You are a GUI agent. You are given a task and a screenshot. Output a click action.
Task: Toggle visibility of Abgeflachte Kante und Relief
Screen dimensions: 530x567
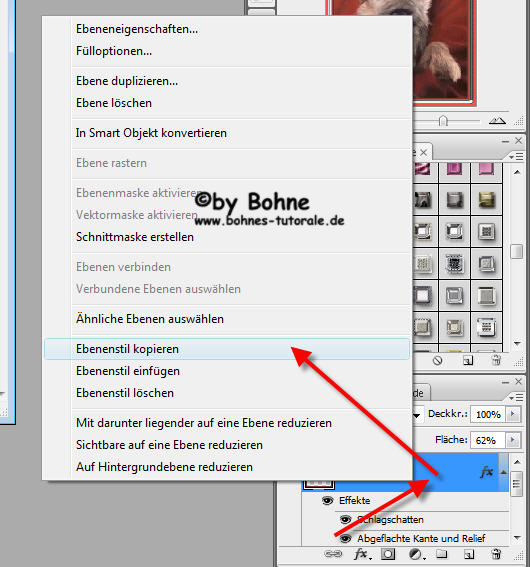pyautogui.click(x=346, y=538)
